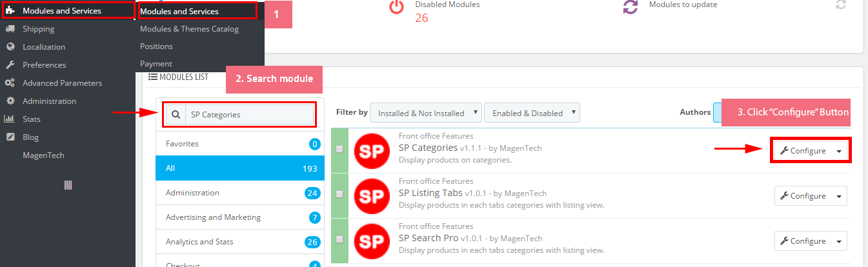Click the module search field with SP Categories
The height and width of the screenshot is (267, 868).
click(249, 115)
